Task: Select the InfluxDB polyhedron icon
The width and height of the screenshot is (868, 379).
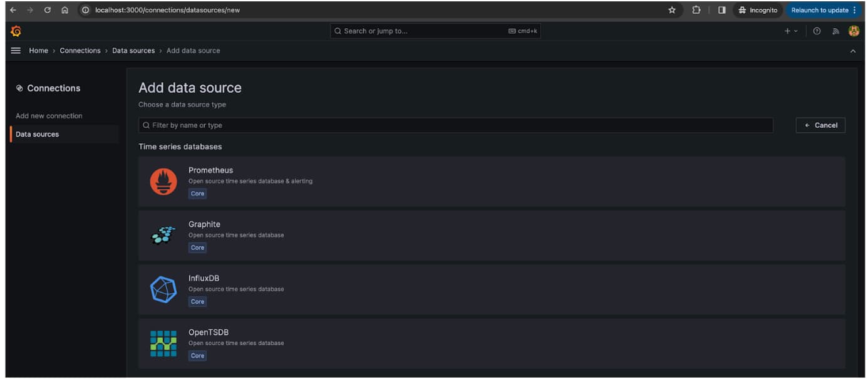Action: [163, 289]
